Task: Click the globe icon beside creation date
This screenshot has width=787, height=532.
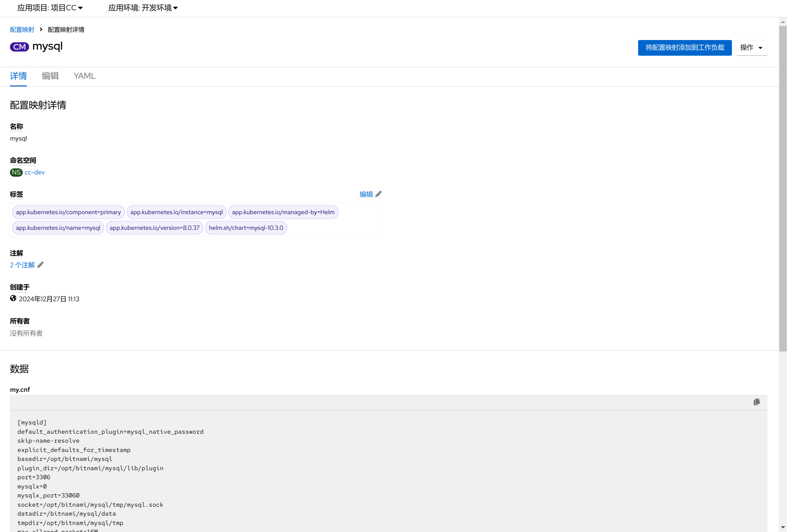Action: [x=13, y=298]
